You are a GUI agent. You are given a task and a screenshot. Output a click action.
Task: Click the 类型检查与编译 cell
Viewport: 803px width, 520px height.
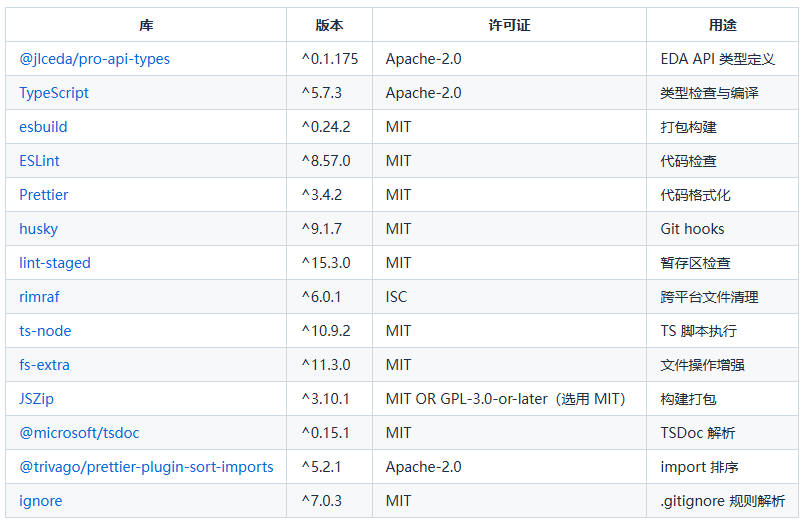pos(722,93)
